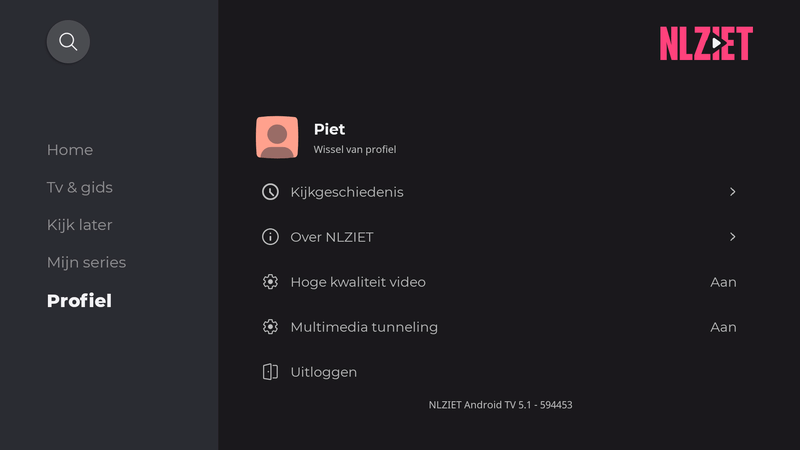Expand Over NLZIET using its chevron arrow
Viewport: 800px width, 450px height.
tap(732, 237)
